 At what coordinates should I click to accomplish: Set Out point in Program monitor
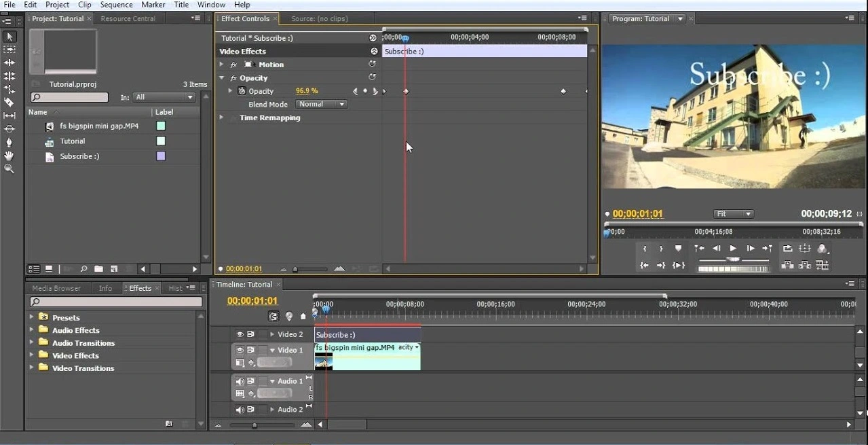[x=661, y=249]
